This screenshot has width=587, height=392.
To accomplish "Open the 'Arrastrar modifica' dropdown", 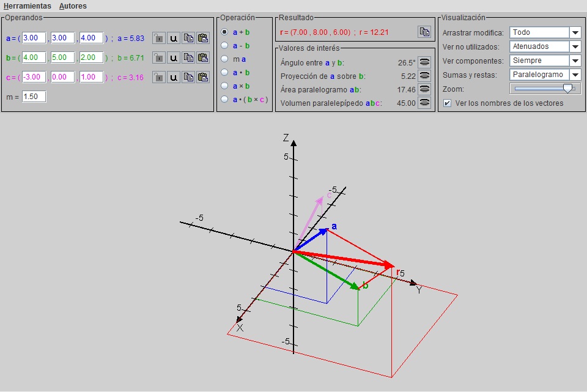I will pyautogui.click(x=575, y=32).
